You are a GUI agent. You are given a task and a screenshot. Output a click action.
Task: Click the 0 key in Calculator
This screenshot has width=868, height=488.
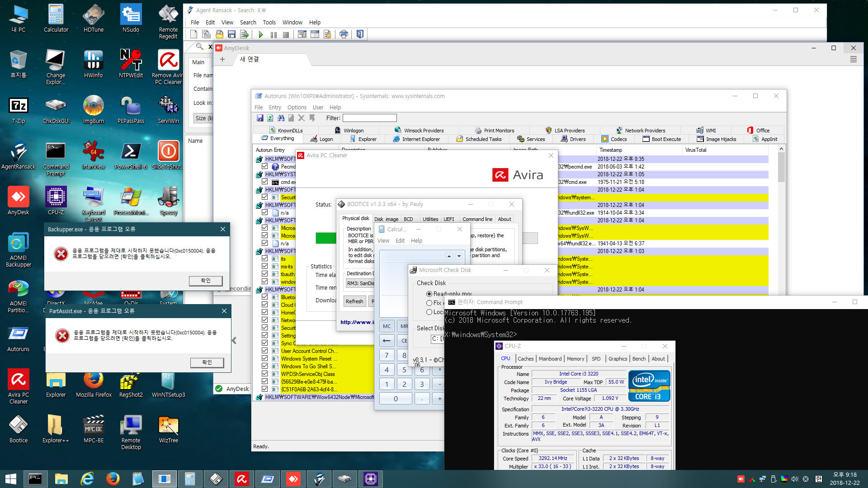click(396, 399)
